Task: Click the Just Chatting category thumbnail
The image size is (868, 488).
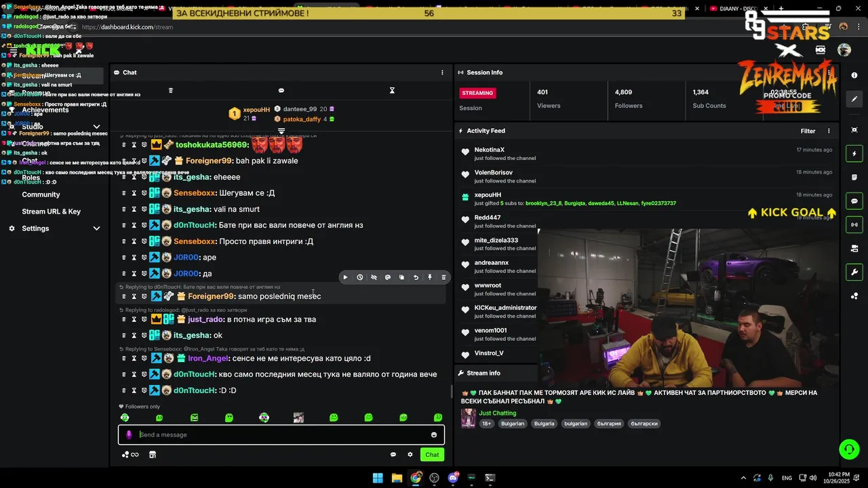Action: tap(468, 418)
